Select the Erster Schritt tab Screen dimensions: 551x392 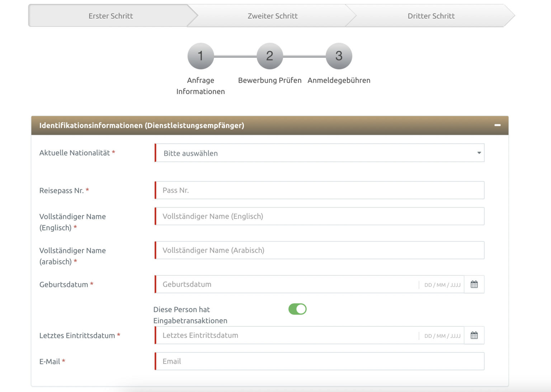110,16
